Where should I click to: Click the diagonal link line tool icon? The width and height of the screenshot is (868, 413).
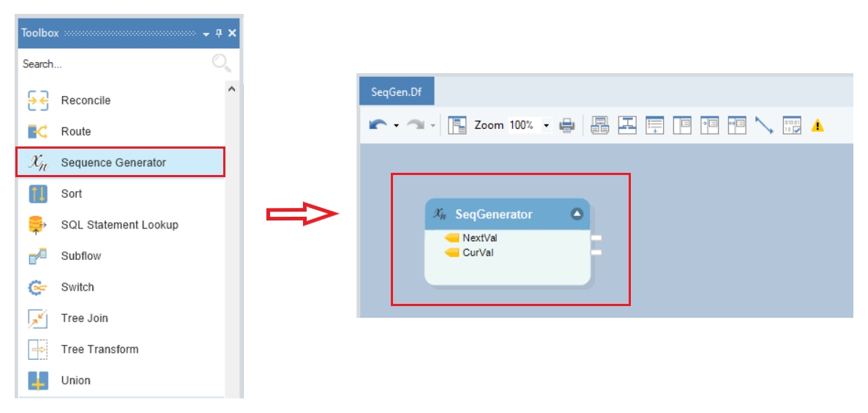764,126
